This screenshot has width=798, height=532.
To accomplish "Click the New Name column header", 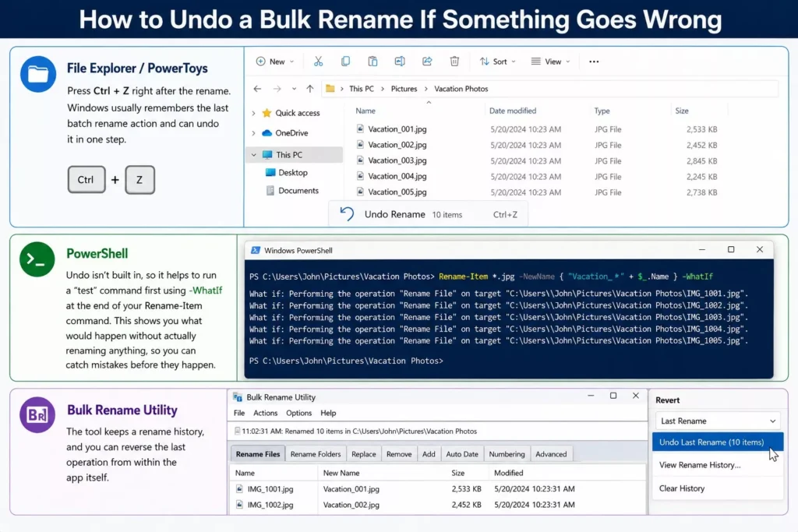I will pyautogui.click(x=341, y=473).
